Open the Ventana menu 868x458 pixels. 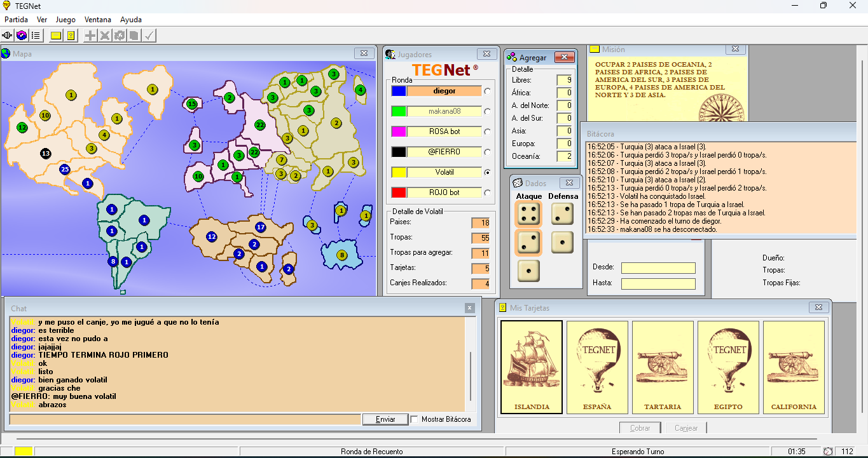click(97, 20)
